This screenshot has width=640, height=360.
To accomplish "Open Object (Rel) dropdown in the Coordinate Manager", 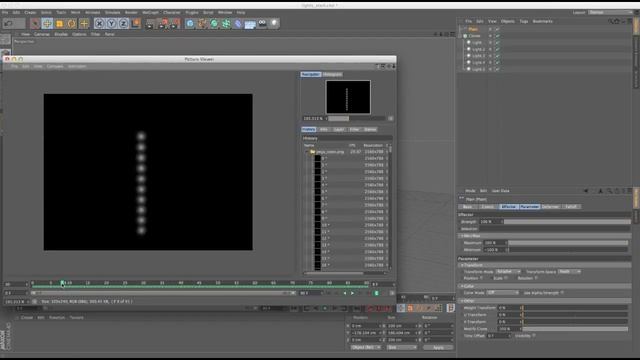I will click(x=366, y=347).
